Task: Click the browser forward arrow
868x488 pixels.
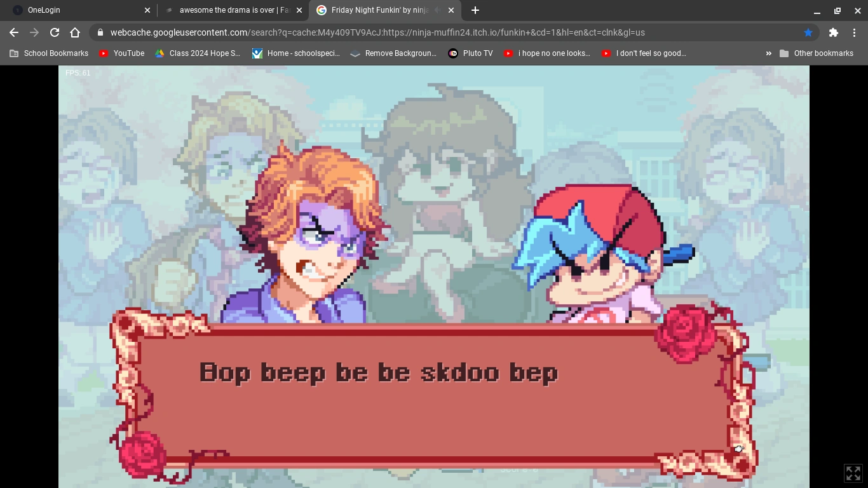Action: 34,32
